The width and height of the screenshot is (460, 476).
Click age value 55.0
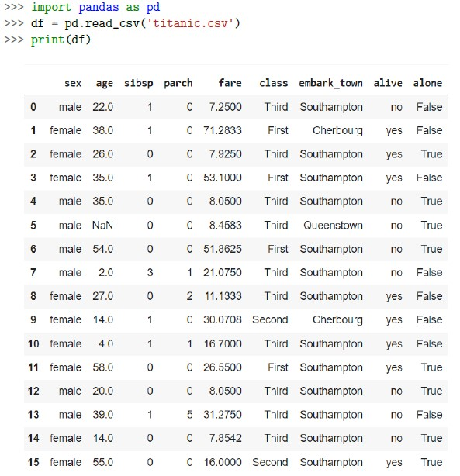[102, 462]
